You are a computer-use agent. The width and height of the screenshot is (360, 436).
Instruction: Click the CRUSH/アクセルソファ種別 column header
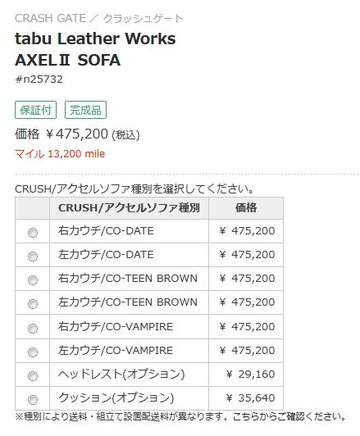click(129, 208)
